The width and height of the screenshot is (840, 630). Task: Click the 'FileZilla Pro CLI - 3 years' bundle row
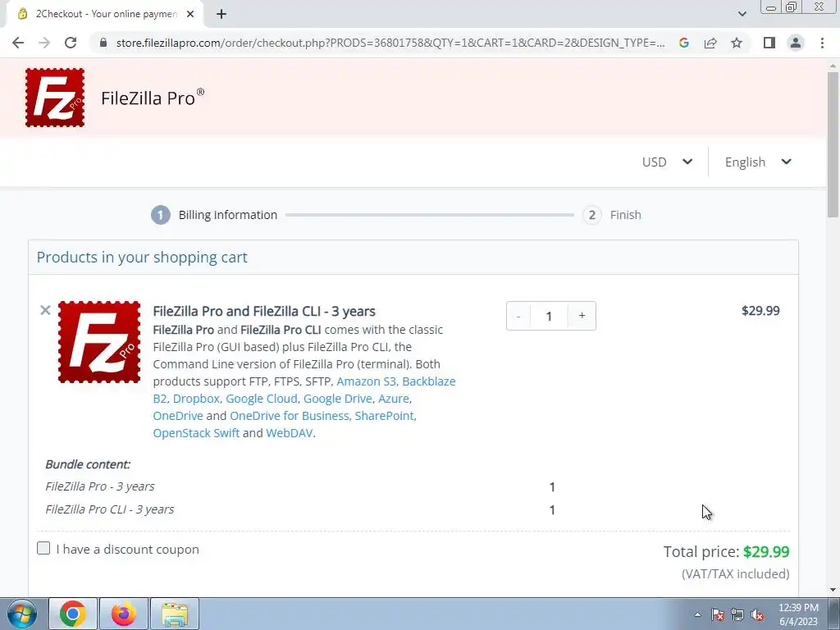tap(110, 509)
